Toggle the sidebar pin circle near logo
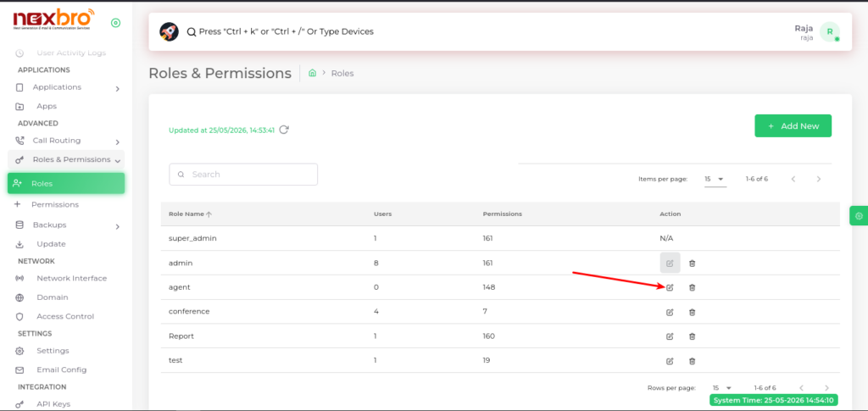 pos(115,23)
